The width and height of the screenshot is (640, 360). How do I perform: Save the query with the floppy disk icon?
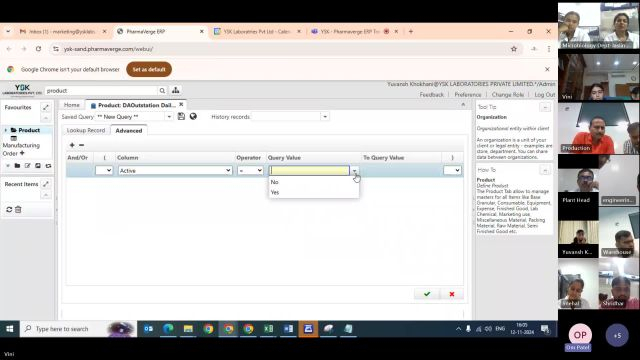coord(181,116)
